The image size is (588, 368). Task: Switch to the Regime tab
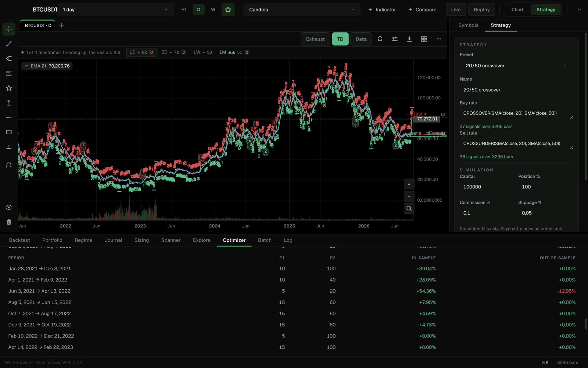(x=83, y=240)
